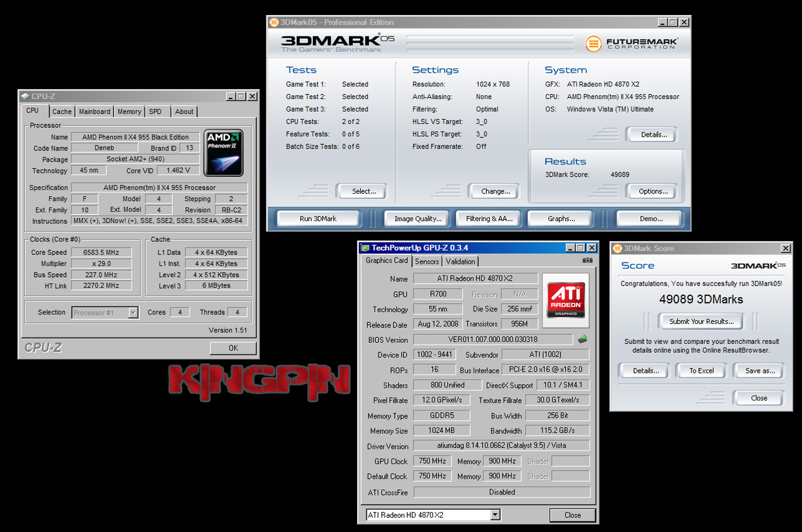Image resolution: width=802 pixels, height=532 pixels.
Task: Click Close in the 3DMark Score window
Action: pos(759,398)
